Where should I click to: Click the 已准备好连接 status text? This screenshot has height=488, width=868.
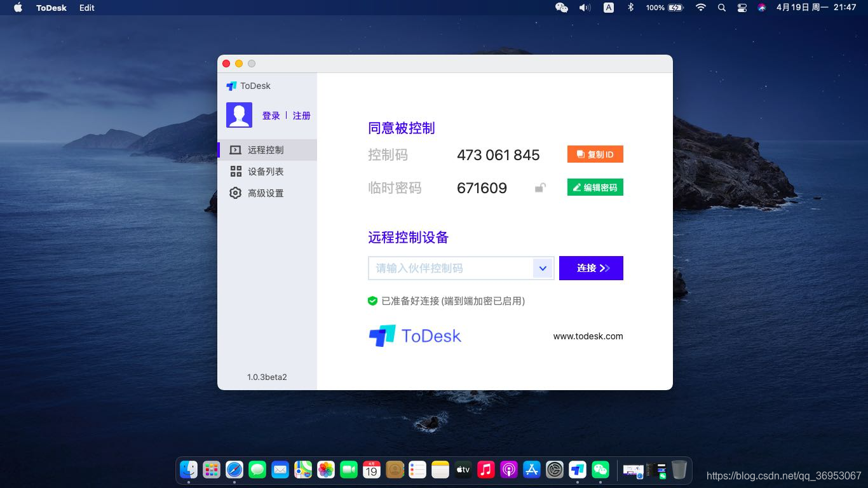coord(453,301)
